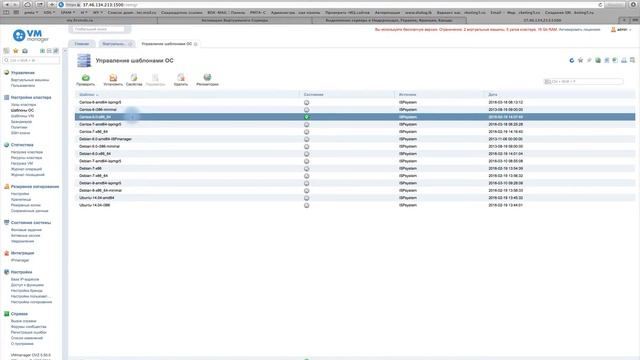The height and width of the screenshot is (360, 640).
Task: Open IPmanager under Интеграция
Action: pos(20,260)
